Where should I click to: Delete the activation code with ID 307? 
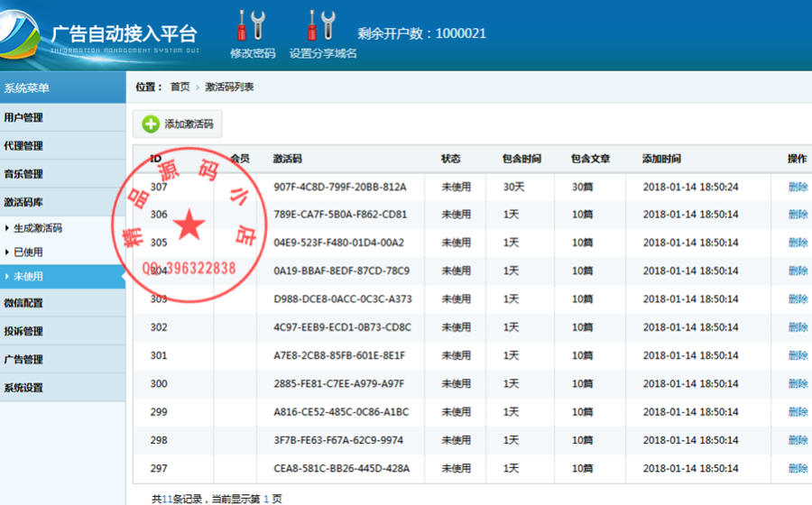point(798,187)
